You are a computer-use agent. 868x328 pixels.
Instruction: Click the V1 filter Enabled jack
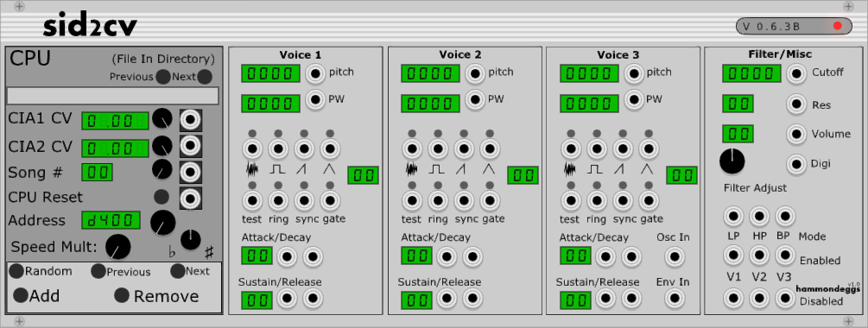733,255
